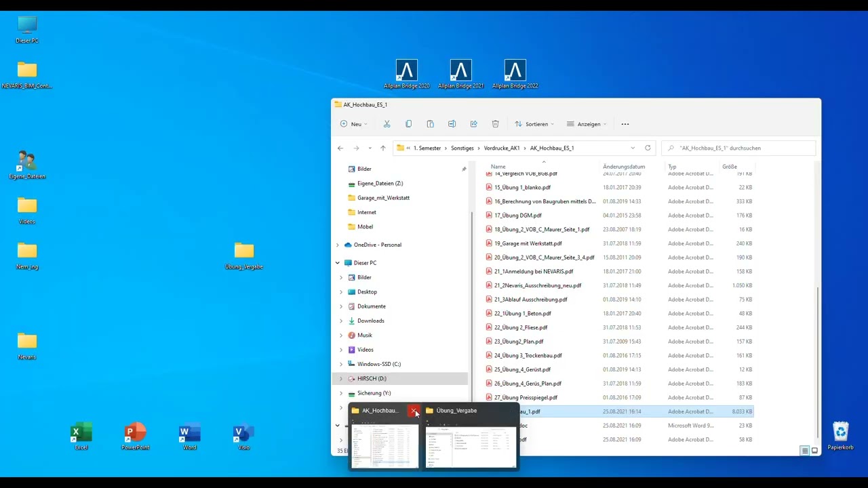Select Übung_Vergabe folder on desktop
This screenshot has width=868, height=488.
(244, 256)
